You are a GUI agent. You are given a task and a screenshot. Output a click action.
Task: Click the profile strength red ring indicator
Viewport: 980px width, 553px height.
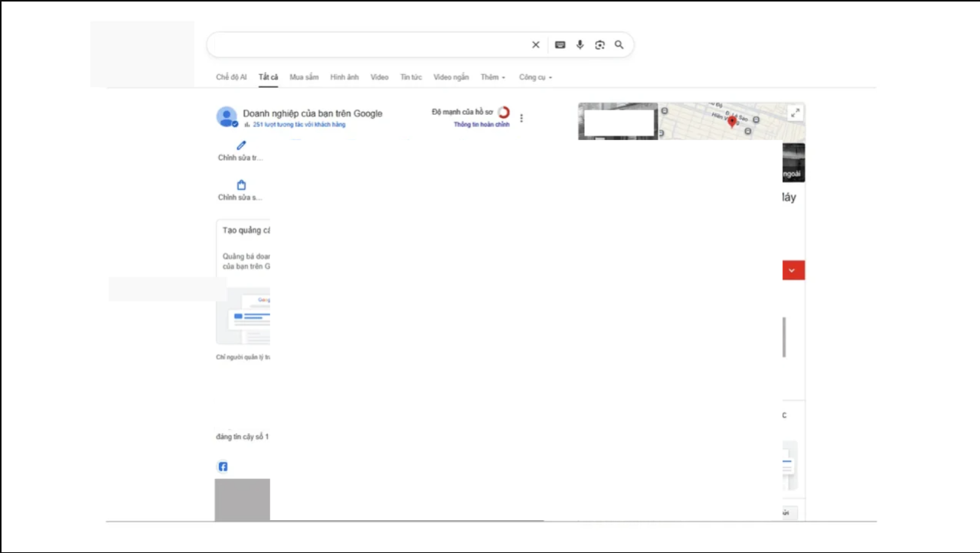[x=503, y=113]
